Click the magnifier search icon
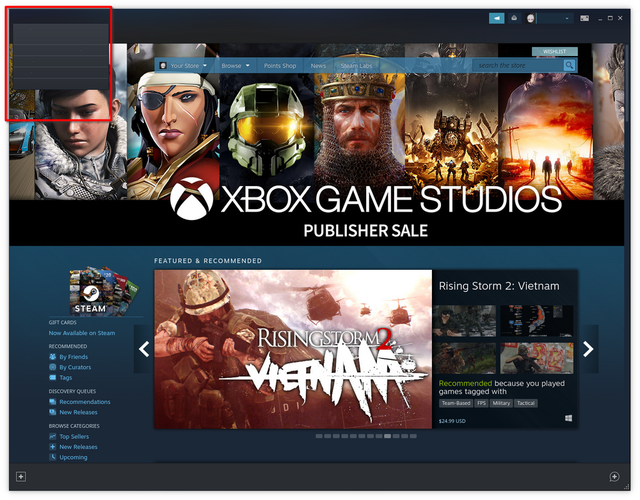The image size is (640, 500). click(x=569, y=65)
